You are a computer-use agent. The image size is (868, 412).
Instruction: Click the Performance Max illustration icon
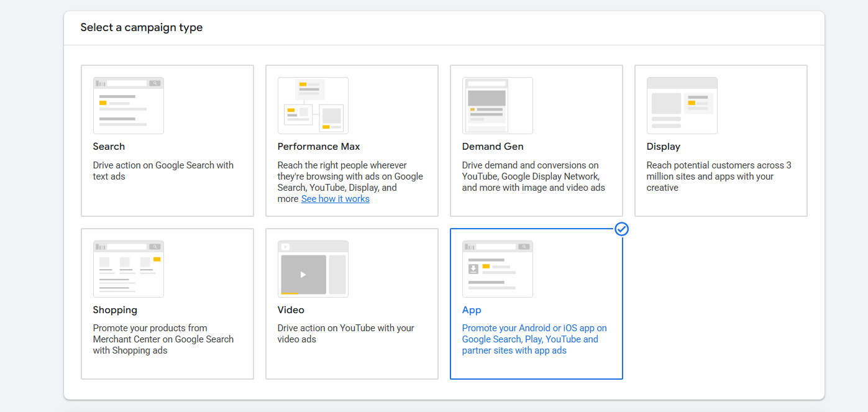click(313, 106)
